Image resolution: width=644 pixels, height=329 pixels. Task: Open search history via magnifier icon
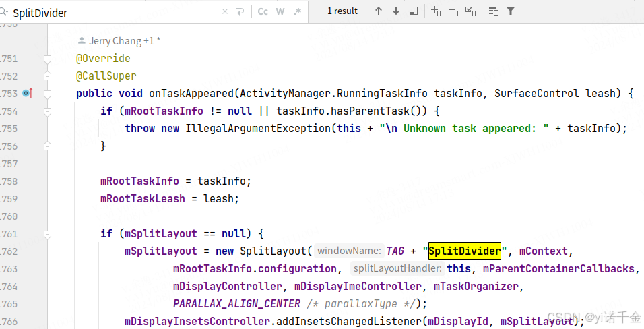point(4,12)
